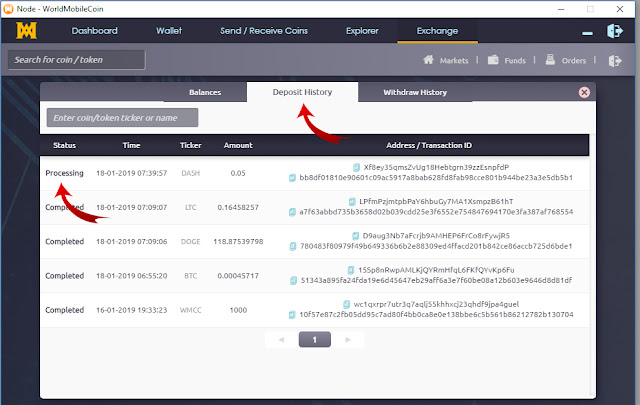Focus the Search for coin / token field

pyautogui.click(x=77, y=60)
